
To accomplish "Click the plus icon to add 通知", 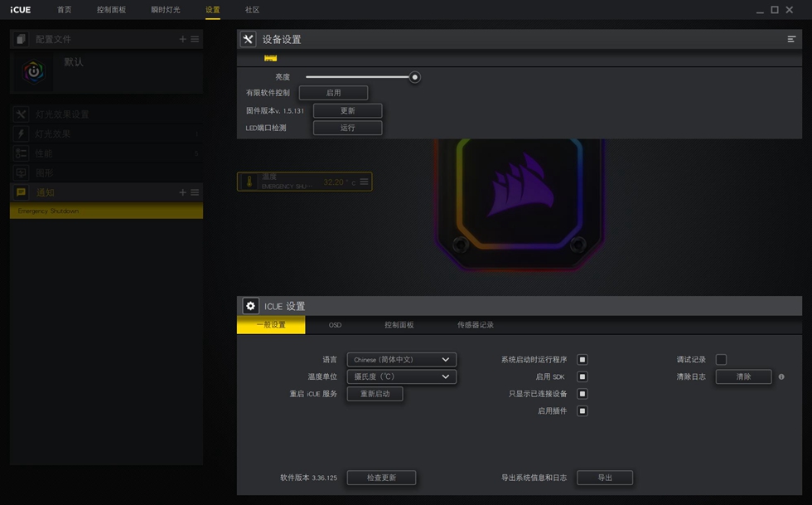I will tap(183, 192).
